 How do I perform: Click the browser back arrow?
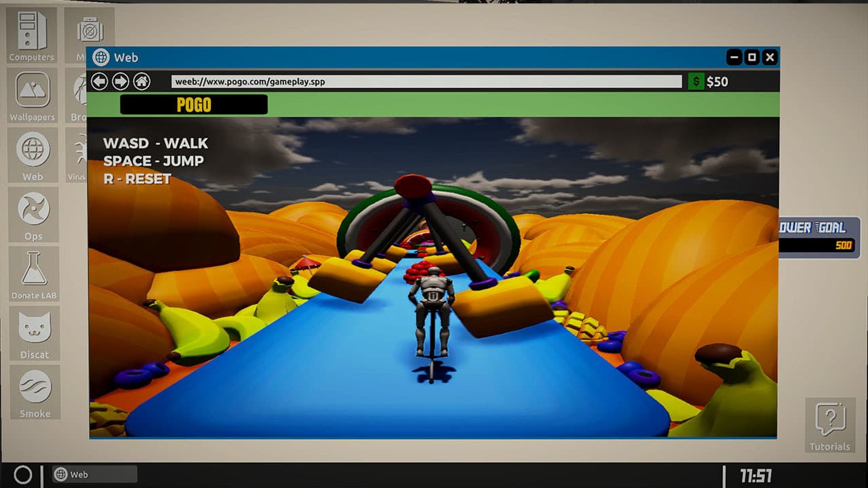[x=100, y=81]
